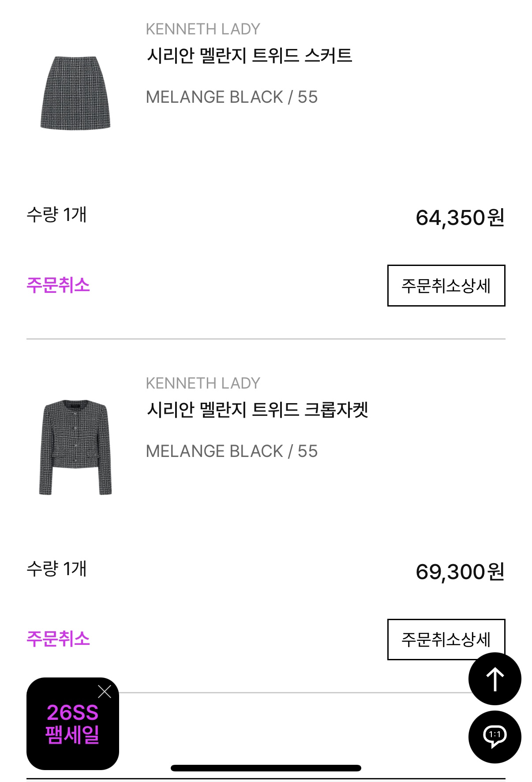The image size is (532, 782).
Task: Tap the 69,300원 price
Action: tap(460, 572)
